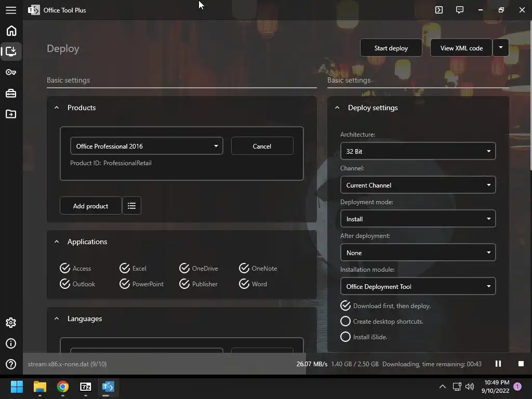The image size is (532, 399).
Task: Toggle Download first, then deploy
Action: pyautogui.click(x=385, y=305)
